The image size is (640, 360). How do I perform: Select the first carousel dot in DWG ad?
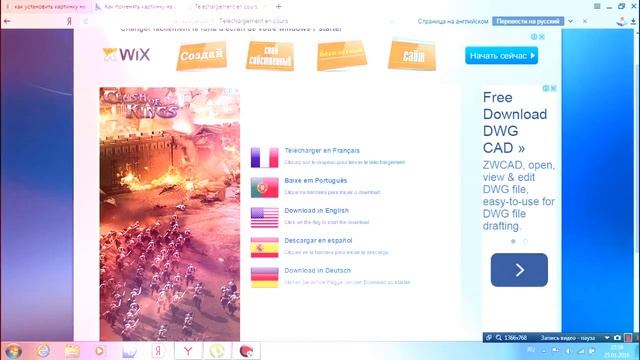513,241
